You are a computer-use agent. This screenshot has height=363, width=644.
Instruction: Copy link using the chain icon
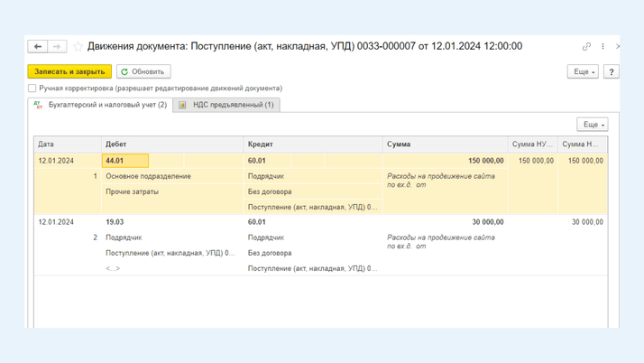pyautogui.click(x=586, y=46)
